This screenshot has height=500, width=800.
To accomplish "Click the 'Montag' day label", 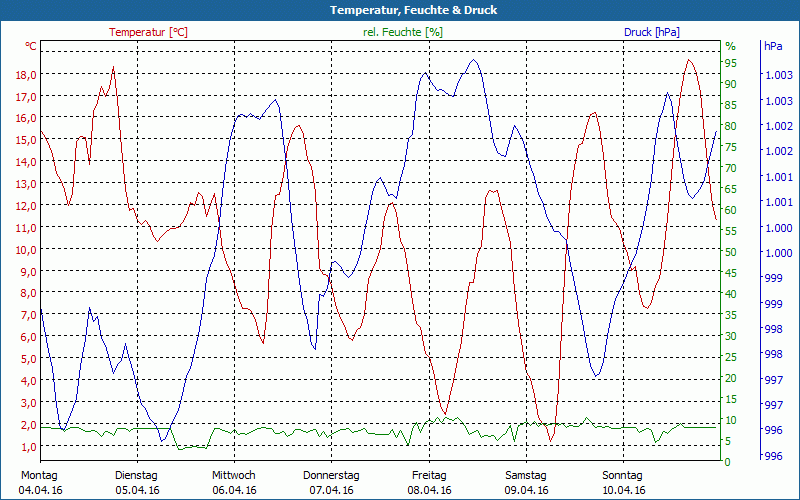I will click(x=39, y=476).
